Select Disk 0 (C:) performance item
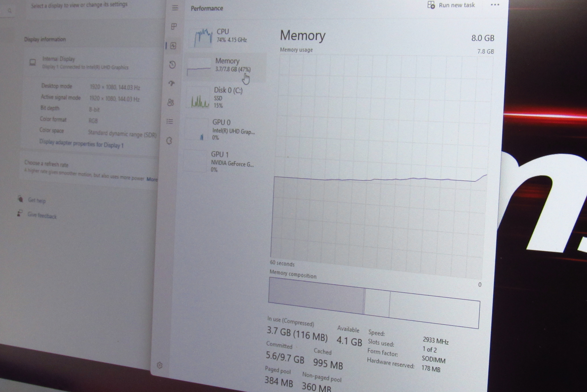This screenshot has height=392, width=587. point(225,97)
